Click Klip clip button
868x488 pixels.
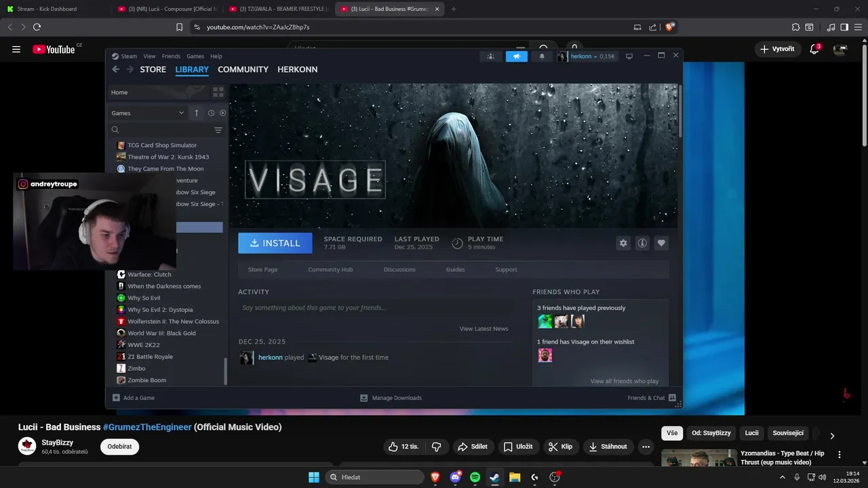pos(561,447)
